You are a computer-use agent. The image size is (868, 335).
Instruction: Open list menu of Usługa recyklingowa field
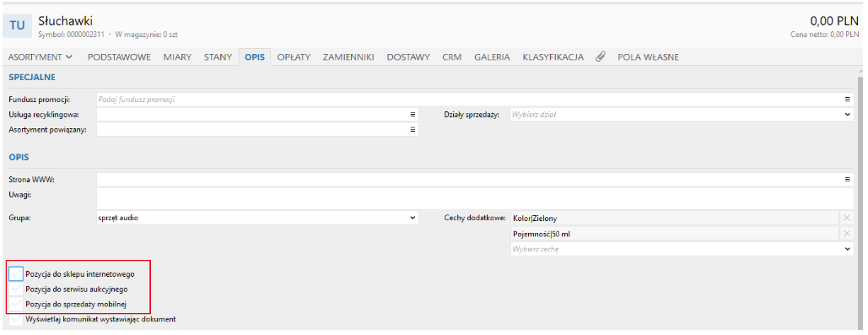click(412, 115)
